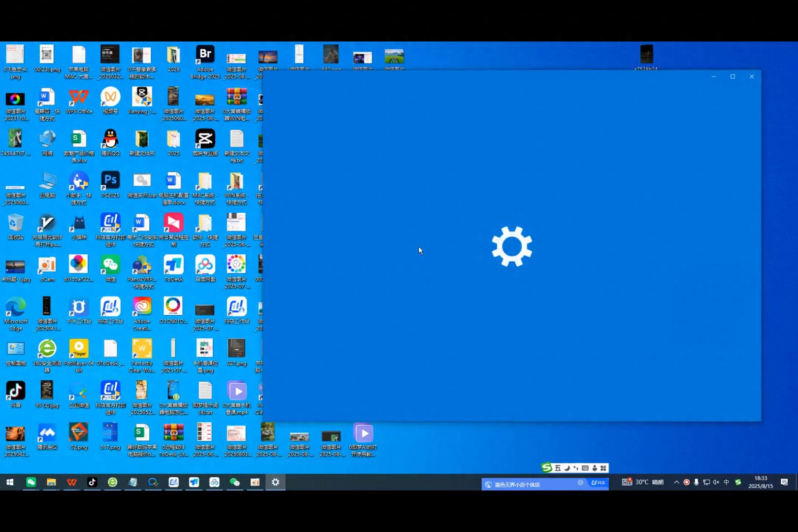
Task: Toggle the Chinese input mode indicator
Action: pos(726,482)
